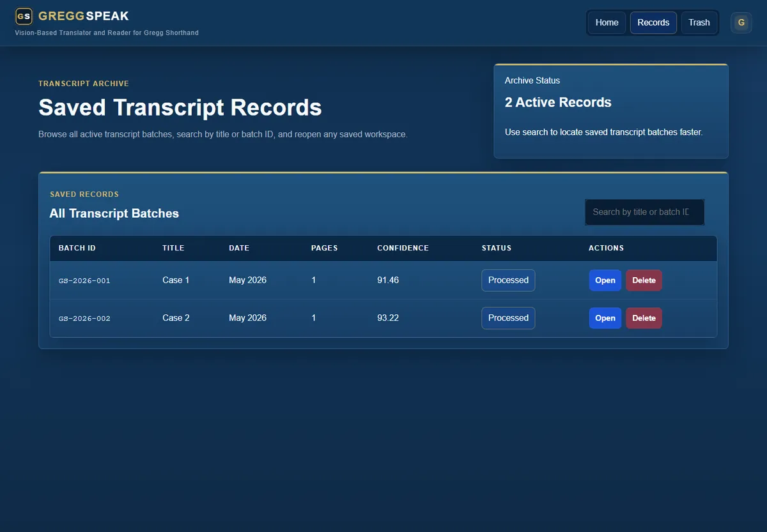Focus the search by title field

644,212
